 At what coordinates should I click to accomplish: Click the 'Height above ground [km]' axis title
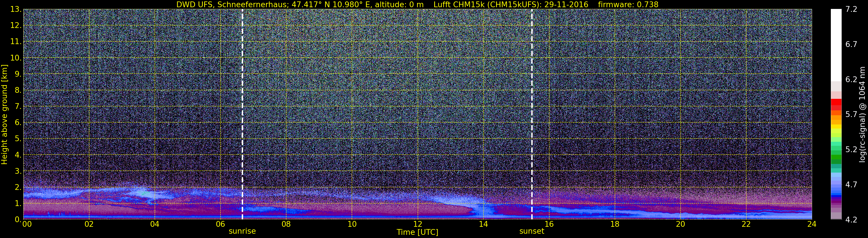(x=4, y=115)
